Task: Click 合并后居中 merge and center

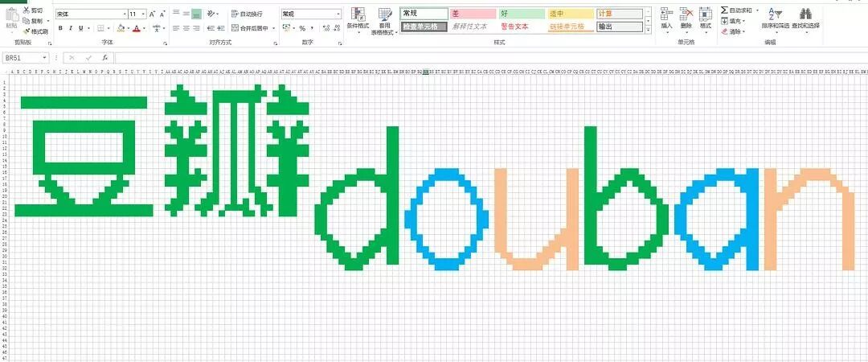Action: 250,28
